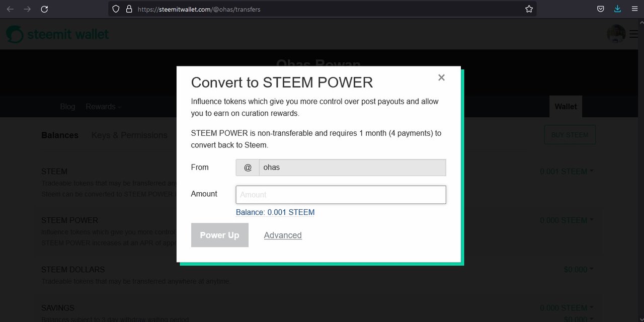Go back with browser back arrow
The height and width of the screenshot is (322, 644).
coord(10,9)
